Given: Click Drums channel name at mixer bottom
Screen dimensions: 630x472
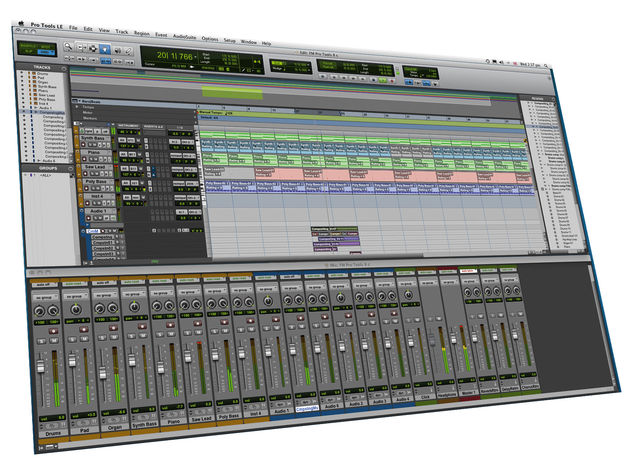Looking at the screenshot, I should tap(53, 434).
